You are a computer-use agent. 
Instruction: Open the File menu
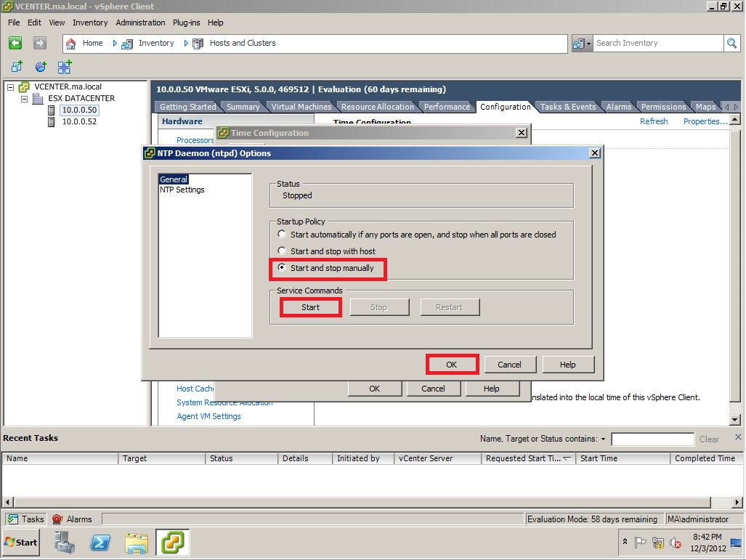(x=14, y=23)
